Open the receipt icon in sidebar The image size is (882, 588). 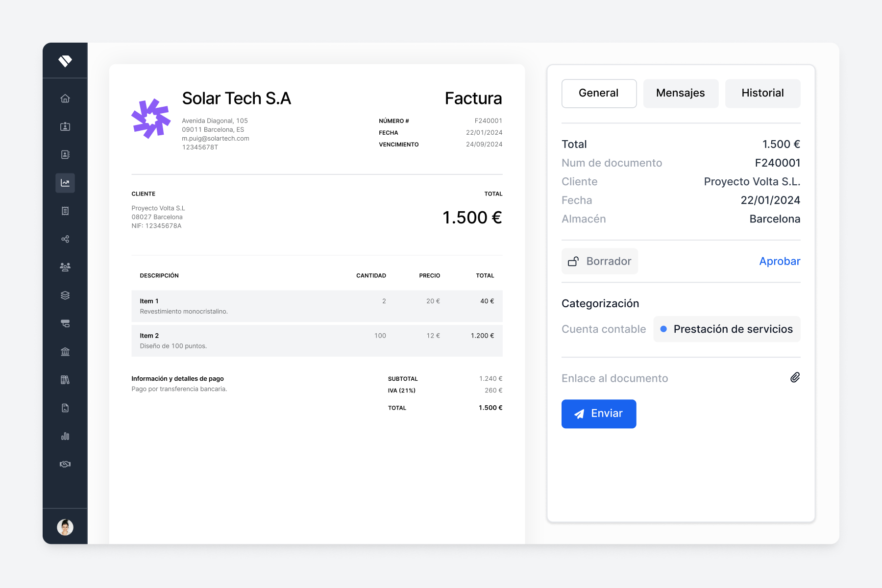(x=65, y=211)
